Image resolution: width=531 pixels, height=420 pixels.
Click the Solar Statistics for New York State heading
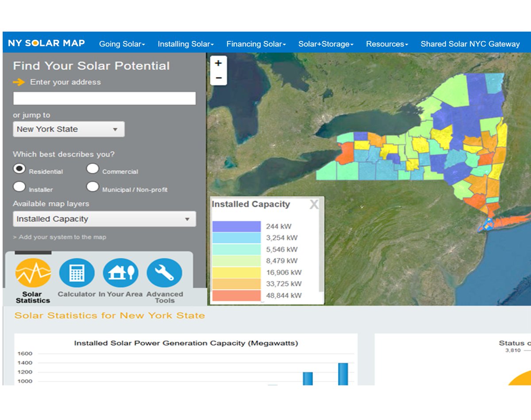coord(110,316)
